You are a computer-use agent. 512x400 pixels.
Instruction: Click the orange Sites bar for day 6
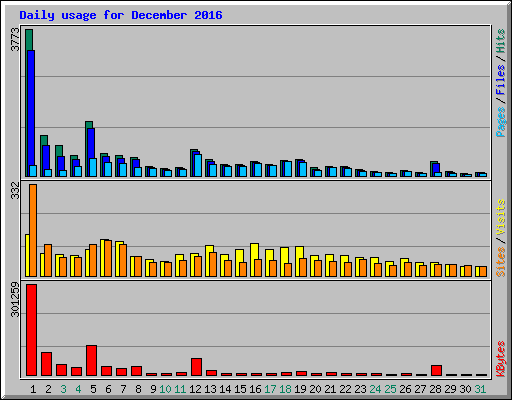pos(108,258)
